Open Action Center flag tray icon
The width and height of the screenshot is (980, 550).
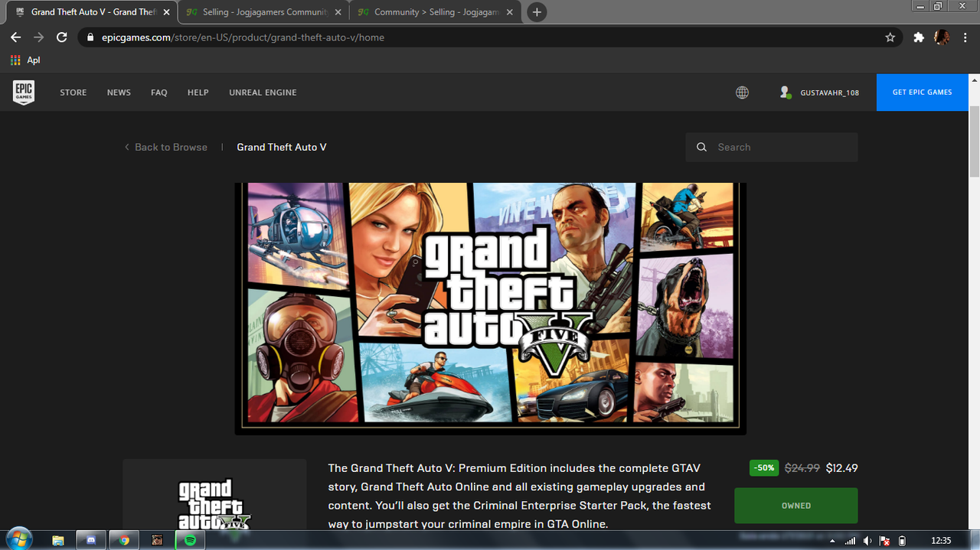884,541
